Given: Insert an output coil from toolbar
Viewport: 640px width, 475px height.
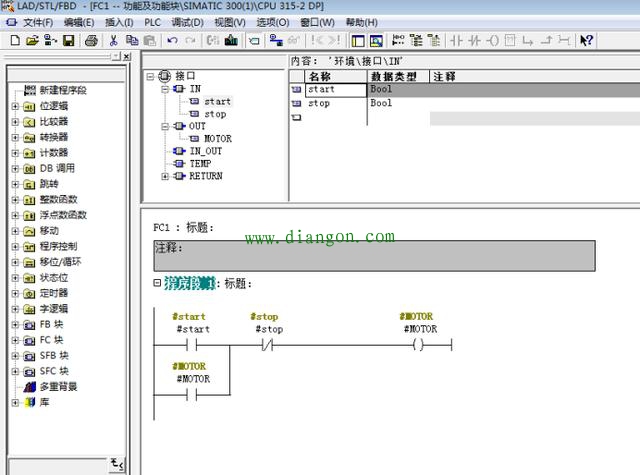Looking at the screenshot, I should pos(492,41).
